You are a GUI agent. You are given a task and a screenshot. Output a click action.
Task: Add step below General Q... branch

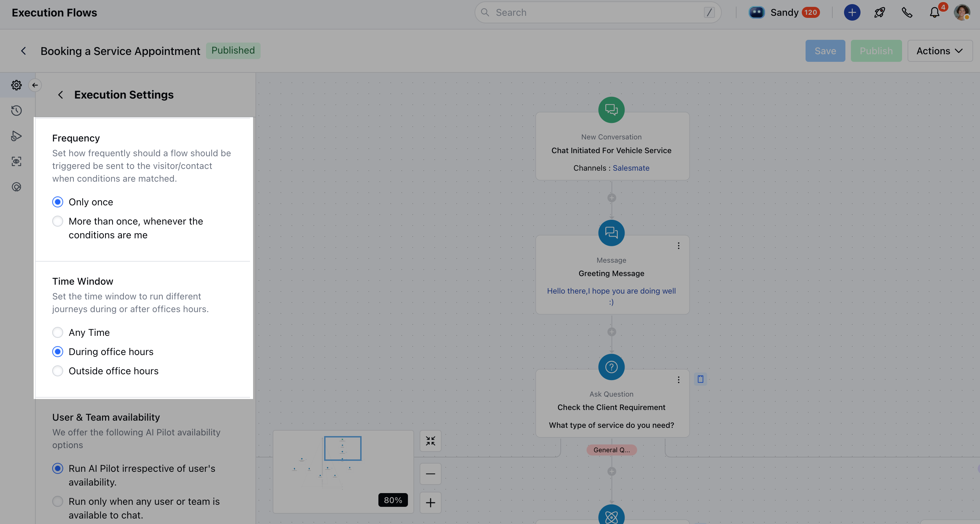point(612,471)
